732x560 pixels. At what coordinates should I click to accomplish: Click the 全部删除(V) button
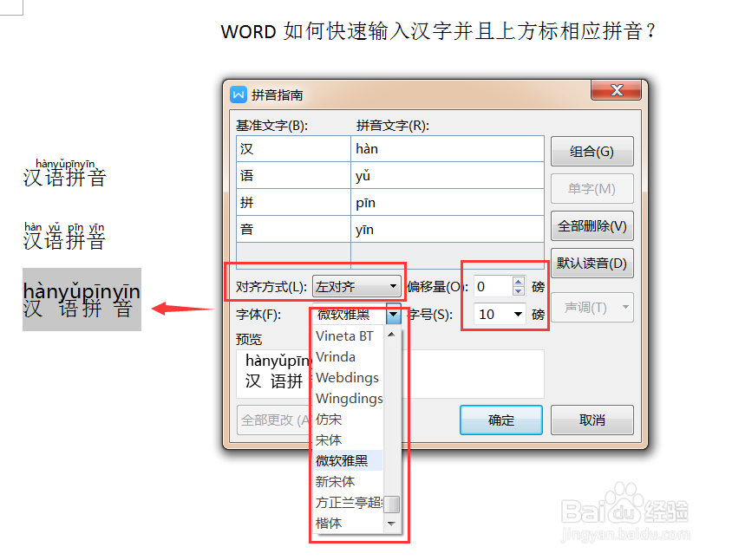(x=592, y=226)
